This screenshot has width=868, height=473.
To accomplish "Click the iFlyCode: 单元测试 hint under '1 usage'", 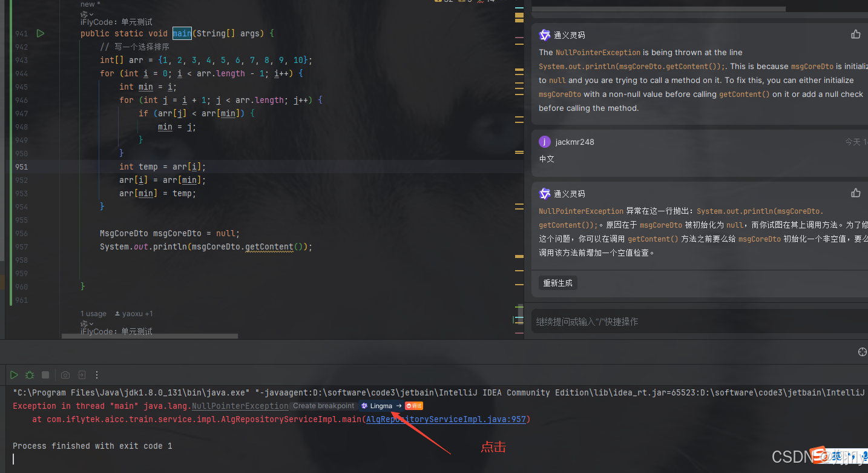I will 116,331.
